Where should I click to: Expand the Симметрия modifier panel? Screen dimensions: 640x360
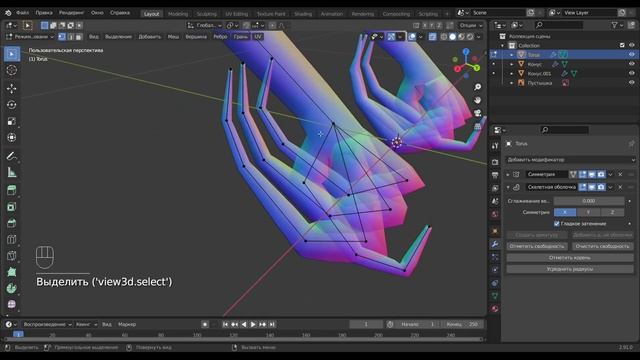pyautogui.click(x=508, y=175)
